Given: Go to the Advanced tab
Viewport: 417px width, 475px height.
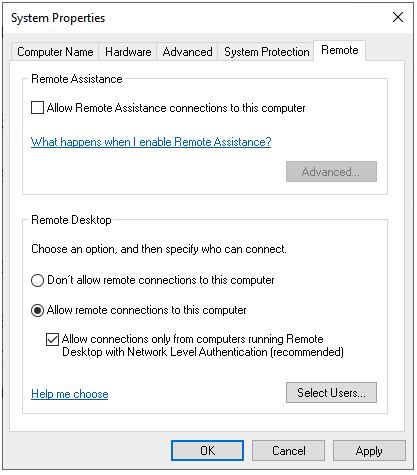Looking at the screenshot, I should coord(187,52).
